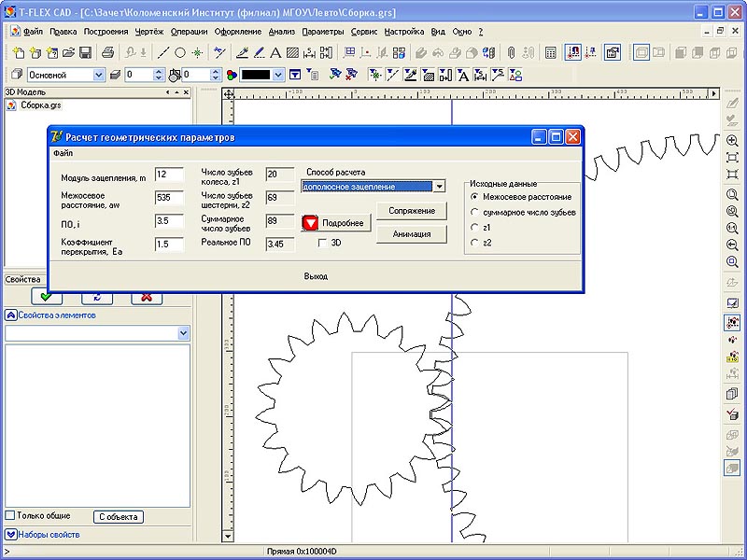Select the node creation tool

[x=197, y=52]
